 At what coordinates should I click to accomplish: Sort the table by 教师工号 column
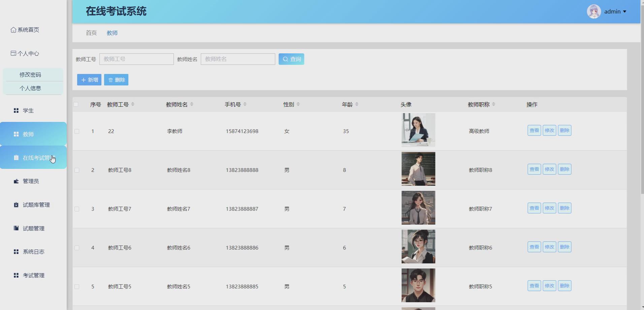coord(133,104)
